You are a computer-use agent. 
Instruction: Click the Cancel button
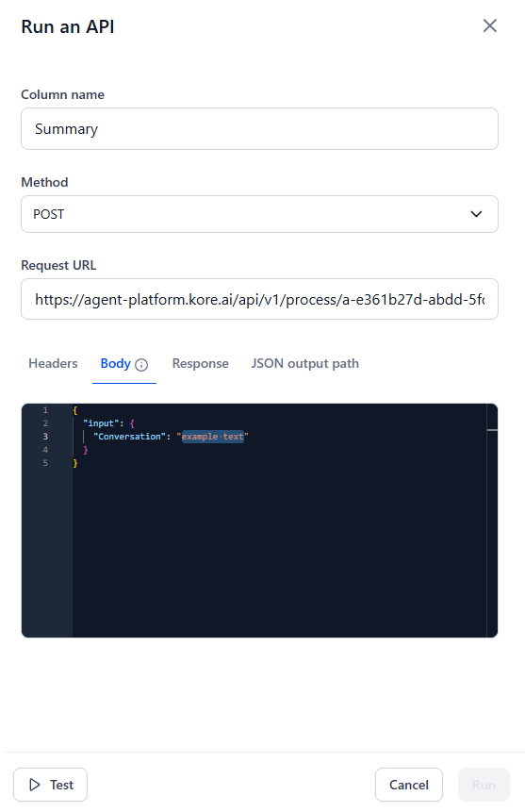click(408, 785)
